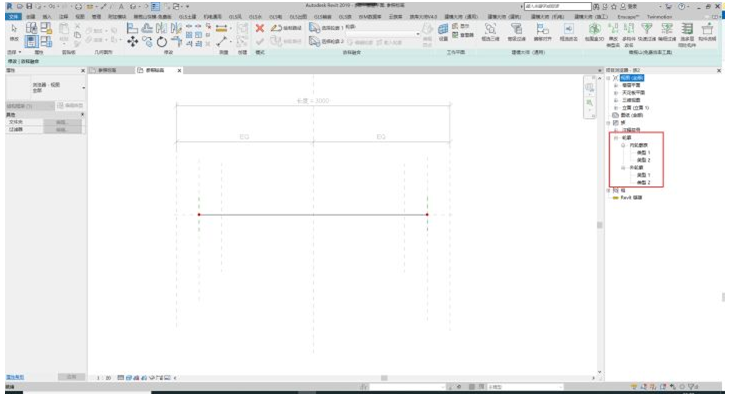Collapse the 轮廓 node in Project Browser
Image resolution: width=736 pixels, height=399 pixels.
click(616, 138)
